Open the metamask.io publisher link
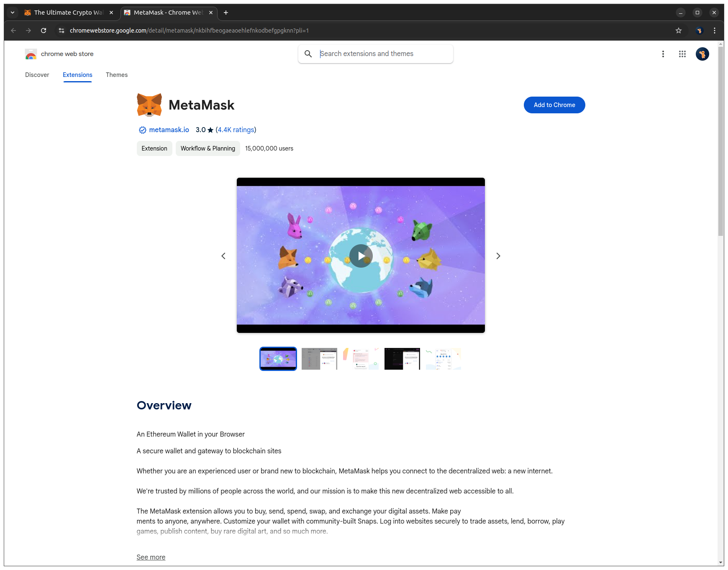 click(x=169, y=130)
